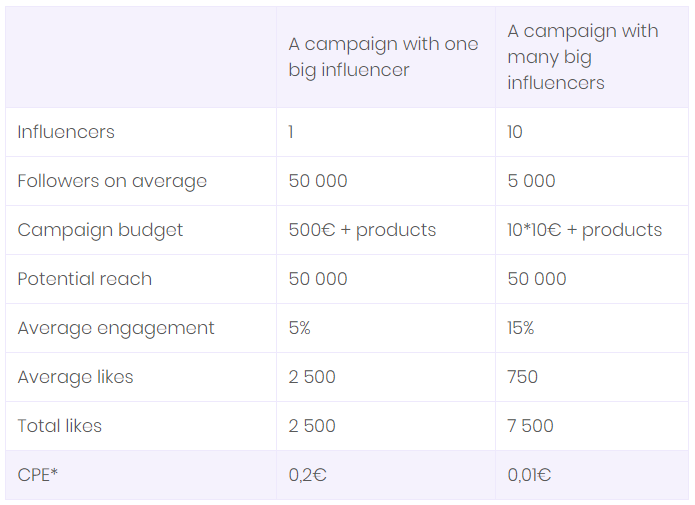Click the "Followers on average" row label
This screenshot has height=505, width=695.
(112, 181)
